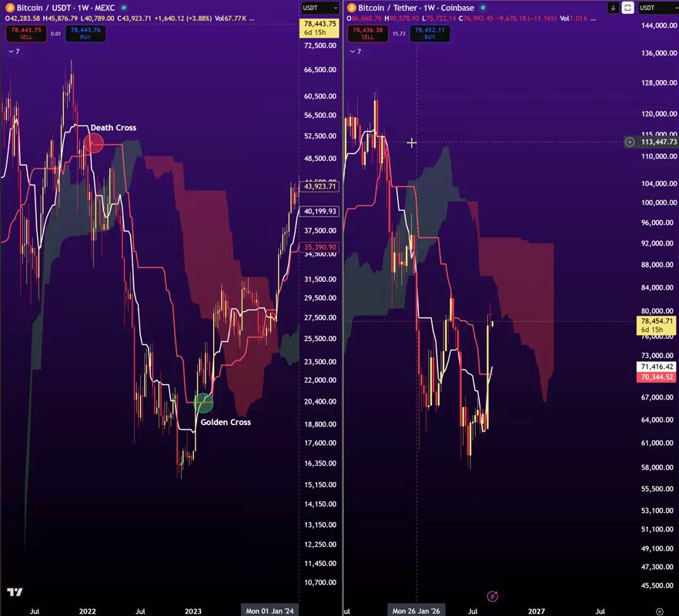
Task: Click the market status dot beside MEXC
Action: [x=124, y=8]
